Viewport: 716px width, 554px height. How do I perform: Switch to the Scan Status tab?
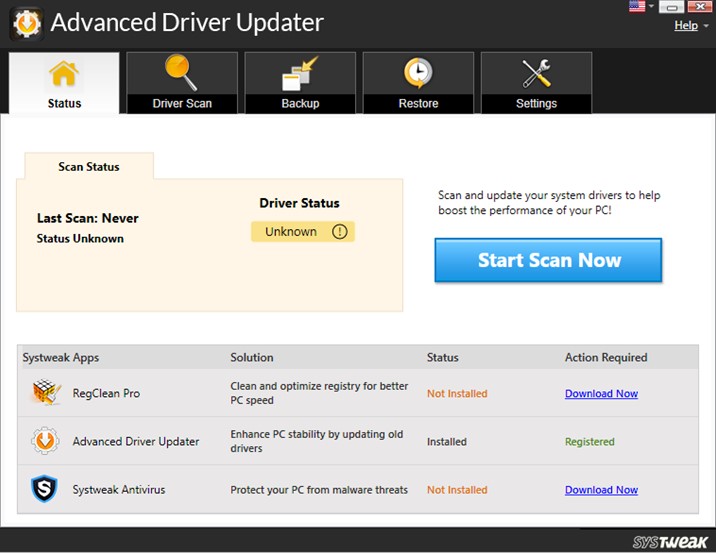pos(89,167)
